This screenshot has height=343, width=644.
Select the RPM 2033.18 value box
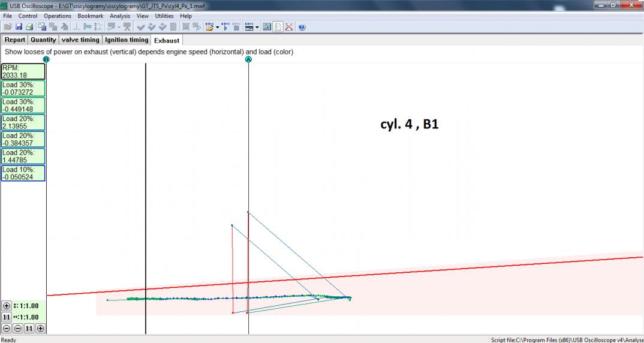point(23,71)
